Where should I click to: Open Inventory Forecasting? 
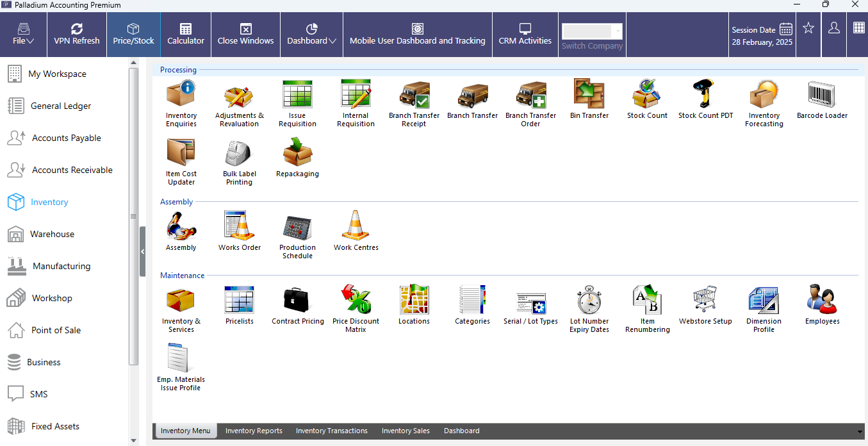[x=764, y=103]
